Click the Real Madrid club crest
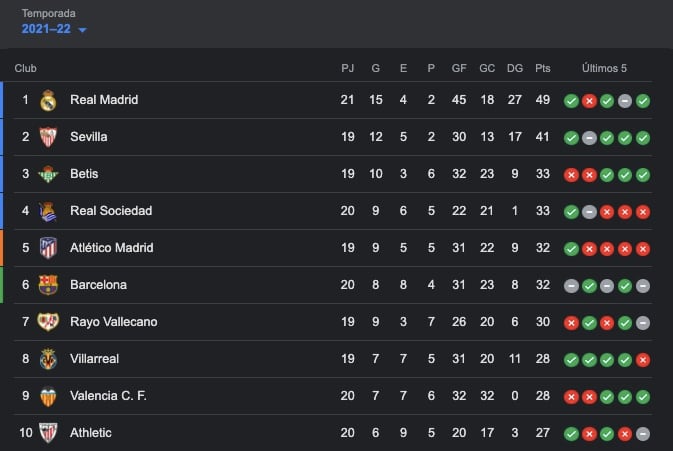Image resolution: width=673 pixels, height=451 pixels. coord(47,100)
